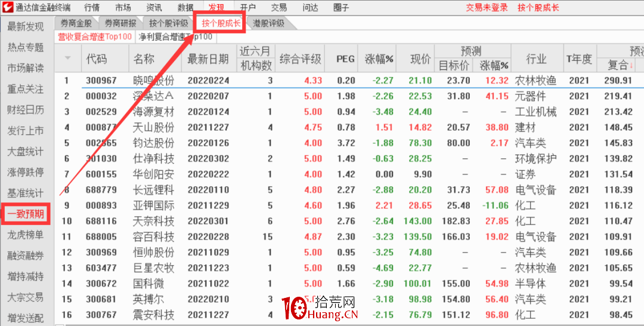The height and width of the screenshot is (326, 644).
Task: Click stock name 震安科技
Action: [x=154, y=315]
